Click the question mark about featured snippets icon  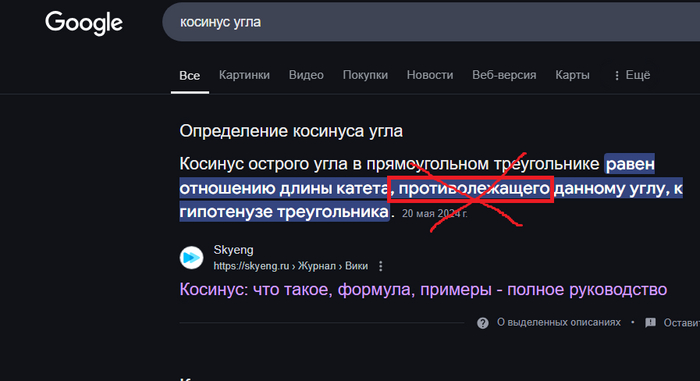point(483,323)
